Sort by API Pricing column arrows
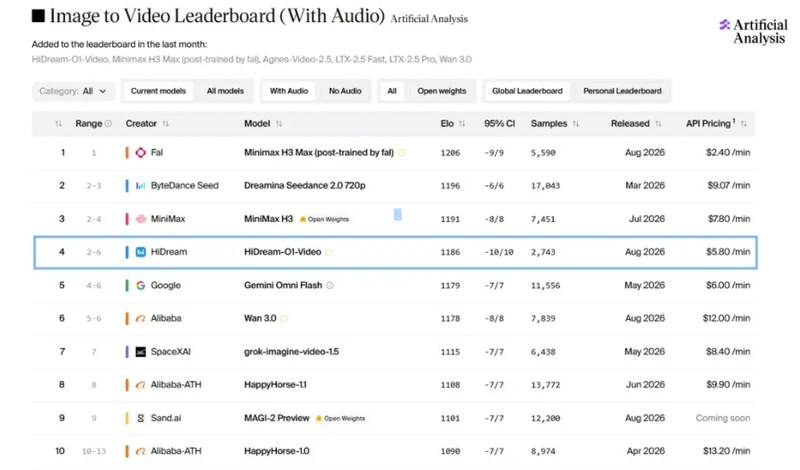 click(743, 123)
